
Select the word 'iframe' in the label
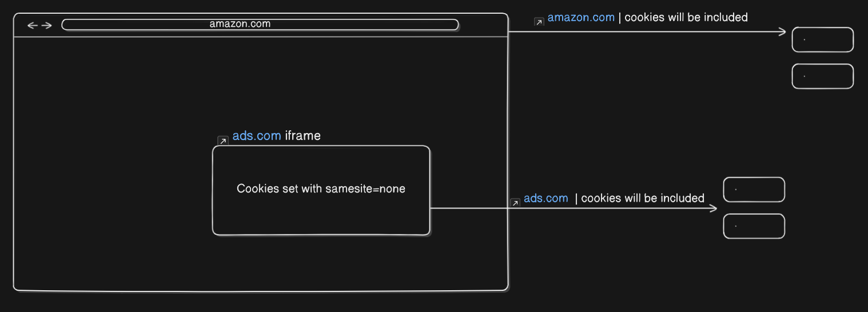[x=302, y=136]
